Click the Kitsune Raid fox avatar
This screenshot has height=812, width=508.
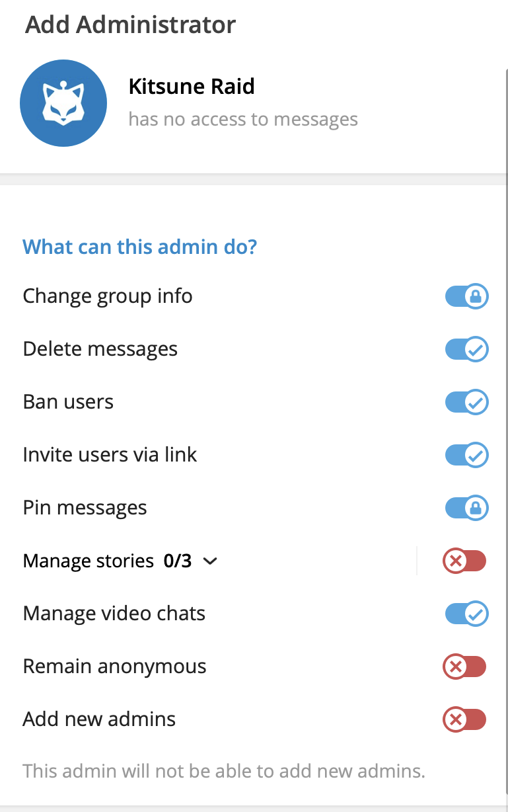coord(63,104)
